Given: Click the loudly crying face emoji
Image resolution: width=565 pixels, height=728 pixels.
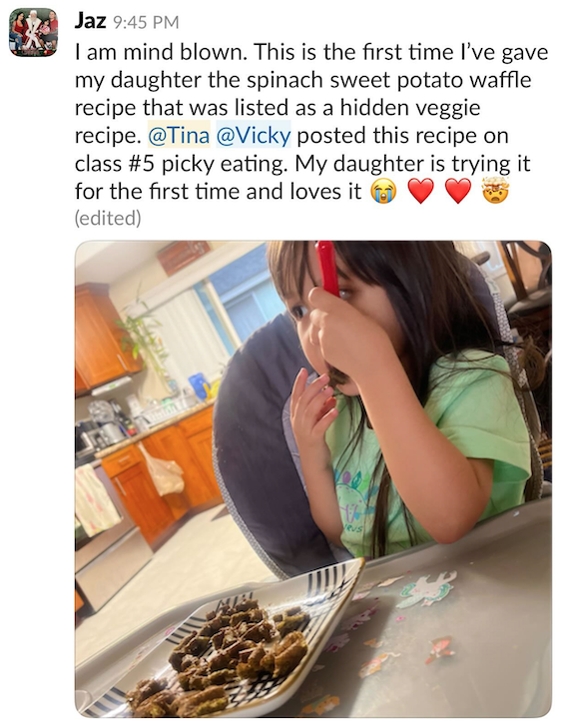Looking at the screenshot, I should coord(383,192).
